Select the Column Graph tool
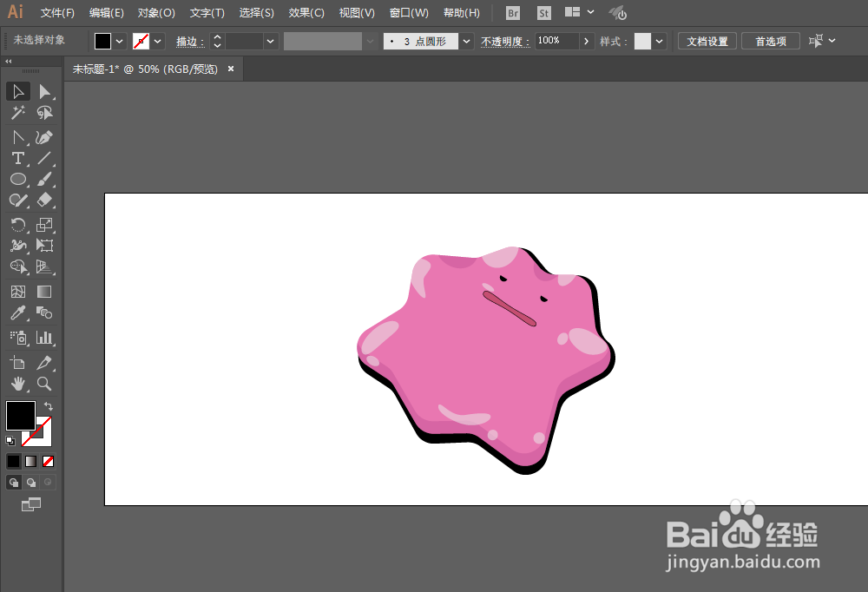868x592 pixels. point(44,338)
